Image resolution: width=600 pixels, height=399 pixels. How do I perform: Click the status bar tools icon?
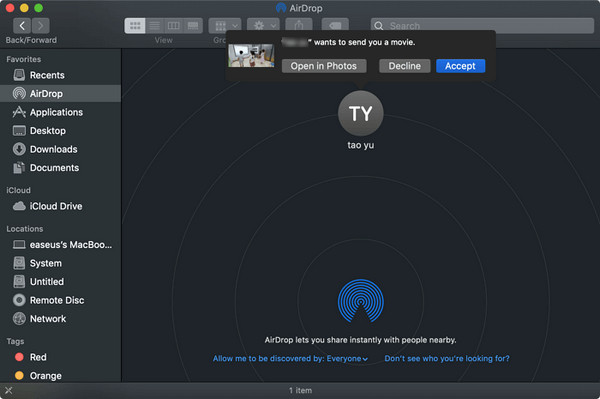coord(8,391)
